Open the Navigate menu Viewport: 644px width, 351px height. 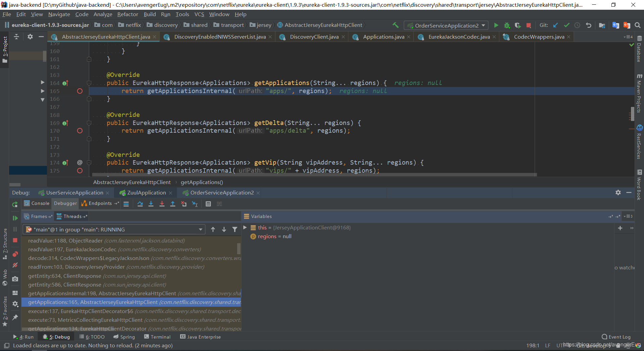59,14
